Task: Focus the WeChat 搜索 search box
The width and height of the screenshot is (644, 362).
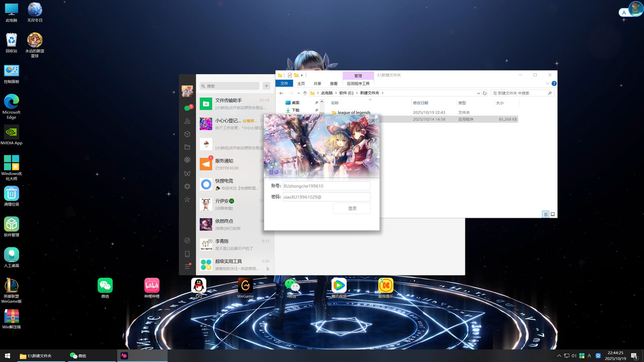Action: pyautogui.click(x=229, y=86)
